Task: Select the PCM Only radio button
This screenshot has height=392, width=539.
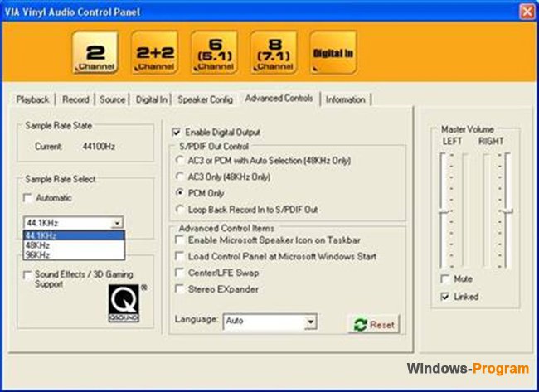Action: pos(180,193)
